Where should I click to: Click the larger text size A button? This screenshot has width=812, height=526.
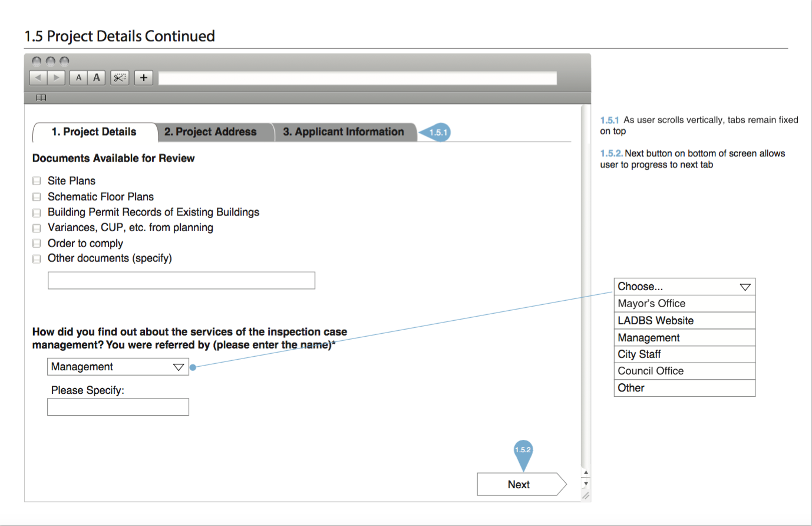click(x=97, y=78)
